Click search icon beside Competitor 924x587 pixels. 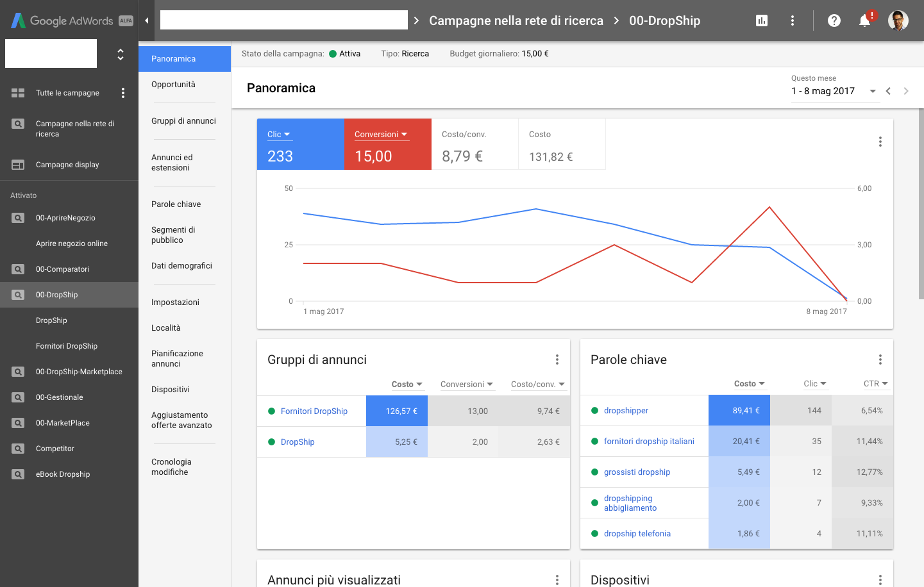[18, 449]
